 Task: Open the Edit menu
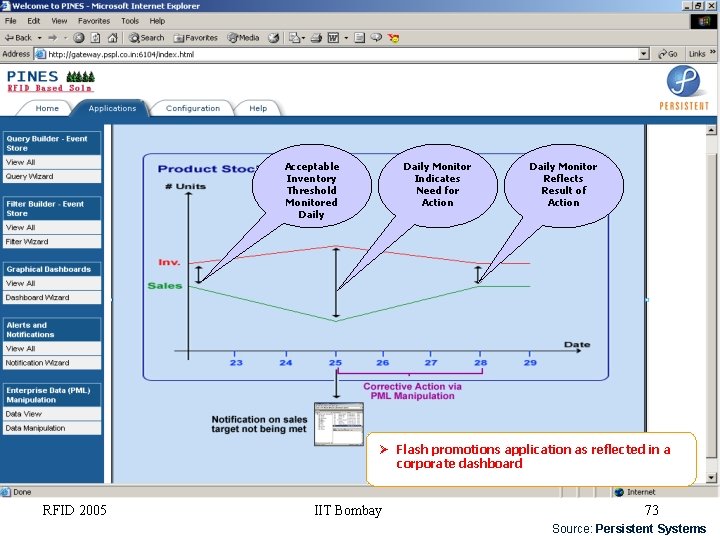click(34, 21)
